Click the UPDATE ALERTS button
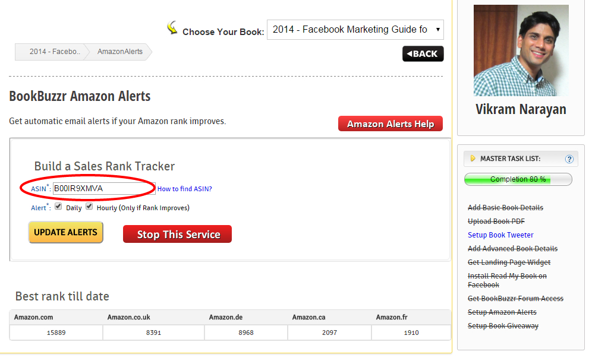 pos(66,232)
